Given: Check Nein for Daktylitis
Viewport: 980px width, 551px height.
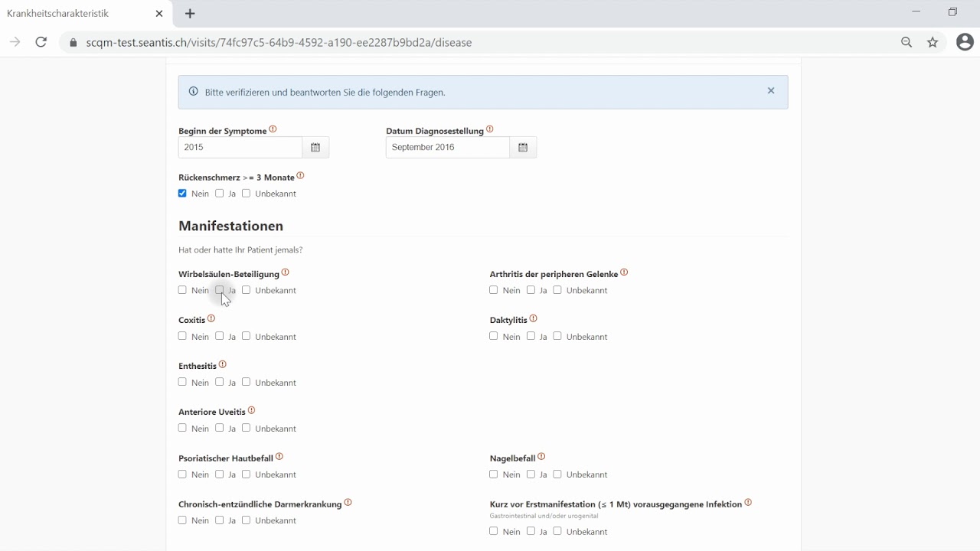Looking at the screenshot, I should pyautogui.click(x=494, y=335).
